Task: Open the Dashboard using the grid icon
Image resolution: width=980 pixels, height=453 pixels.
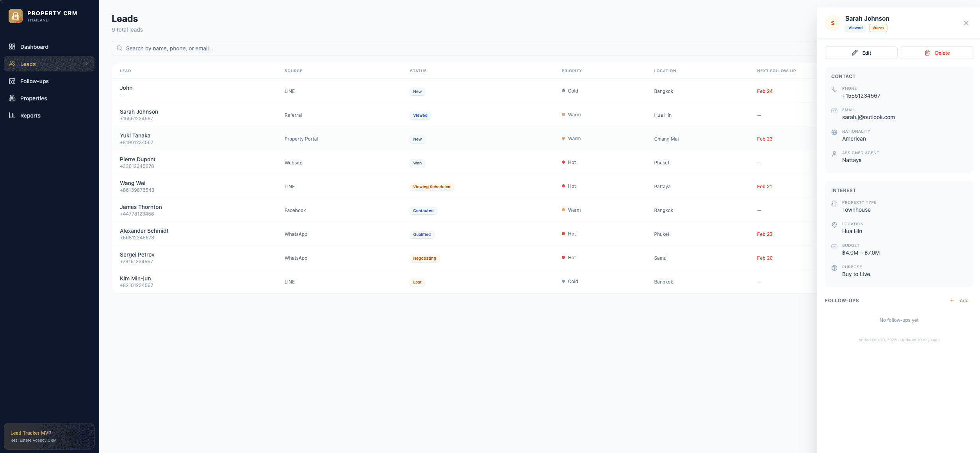Action: (x=12, y=46)
